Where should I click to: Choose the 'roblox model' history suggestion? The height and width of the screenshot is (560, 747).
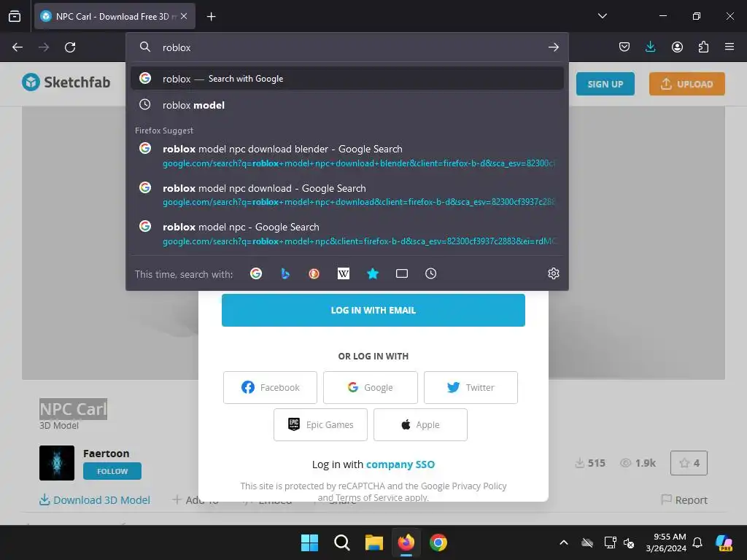pos(347,105)
